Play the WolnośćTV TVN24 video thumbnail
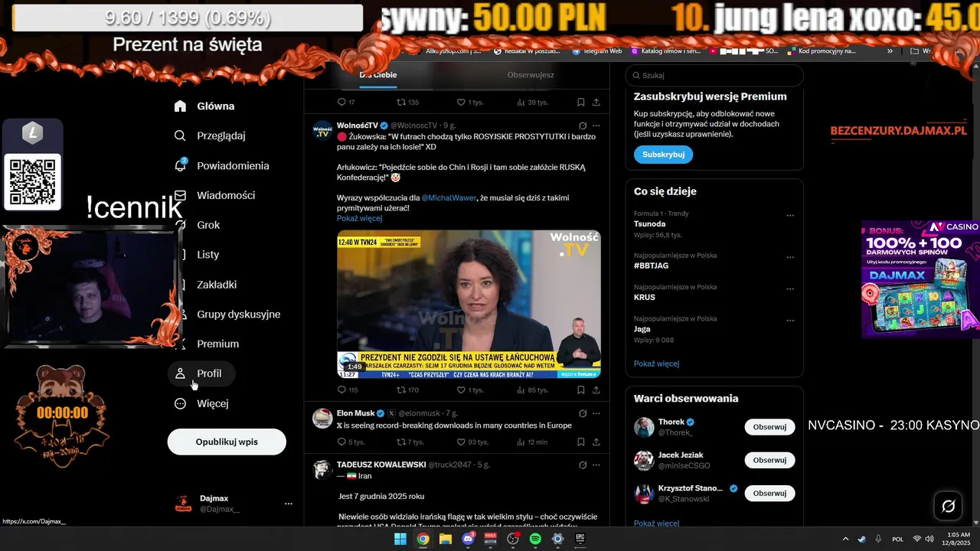 coord(469,304)
